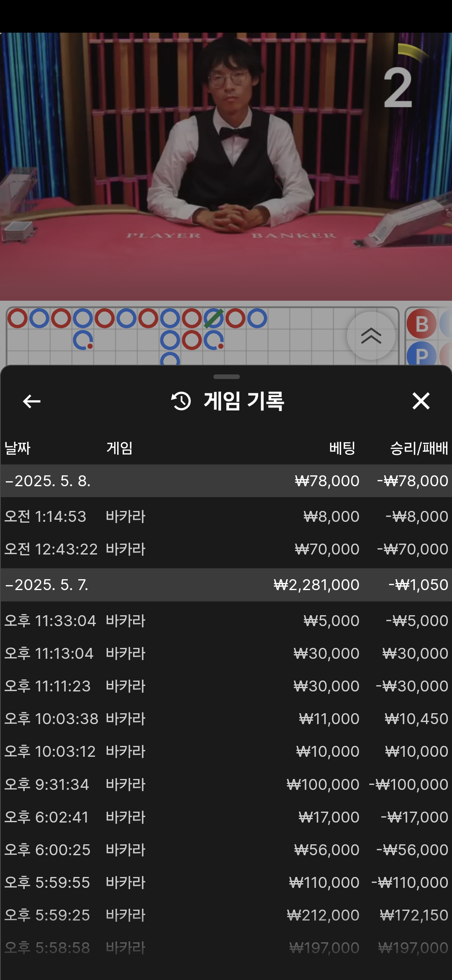The width and height of the screenshot is (452, 980).
Task: Expand the roadmap with double chevron button
Action: pyautogui.click(x=371, y=336)
